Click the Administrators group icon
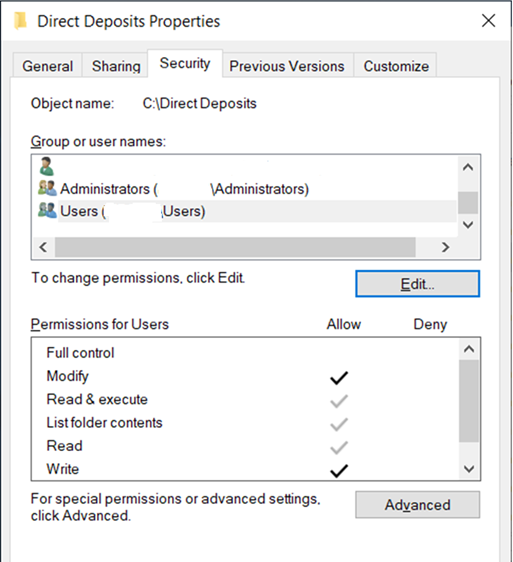The width and height of the screenshot is (513, 562). (x=47, y=188)
